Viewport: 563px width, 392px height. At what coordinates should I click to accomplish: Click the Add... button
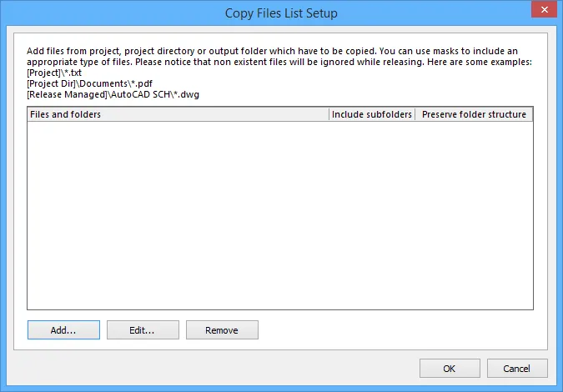pyautogui.click(x=63, y=330)
